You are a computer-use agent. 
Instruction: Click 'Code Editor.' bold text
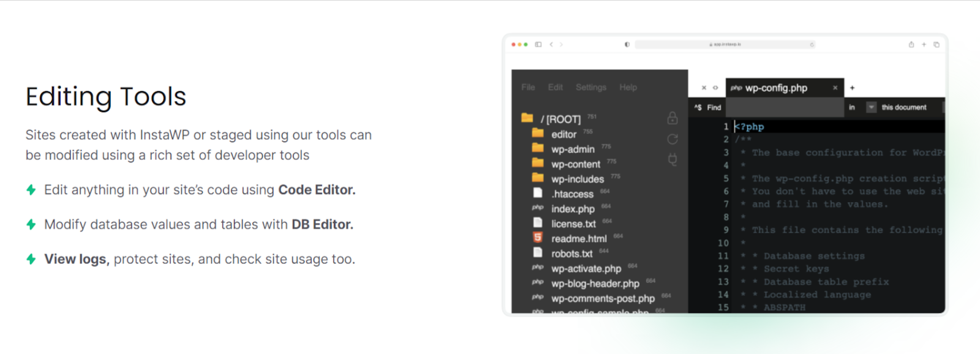coord(317,190)
